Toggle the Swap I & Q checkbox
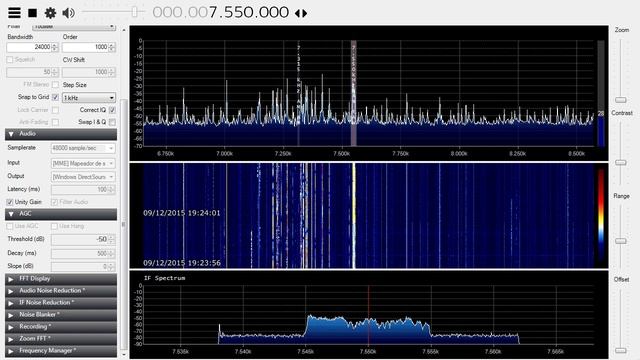Viewport: 640px width, 360px height. point(112,122)
